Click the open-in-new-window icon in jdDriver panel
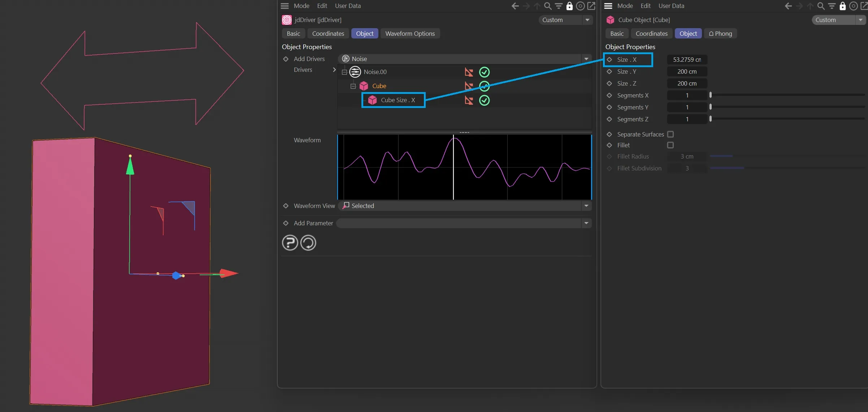This screenshot has height=412, width=868. coord(591,6)
